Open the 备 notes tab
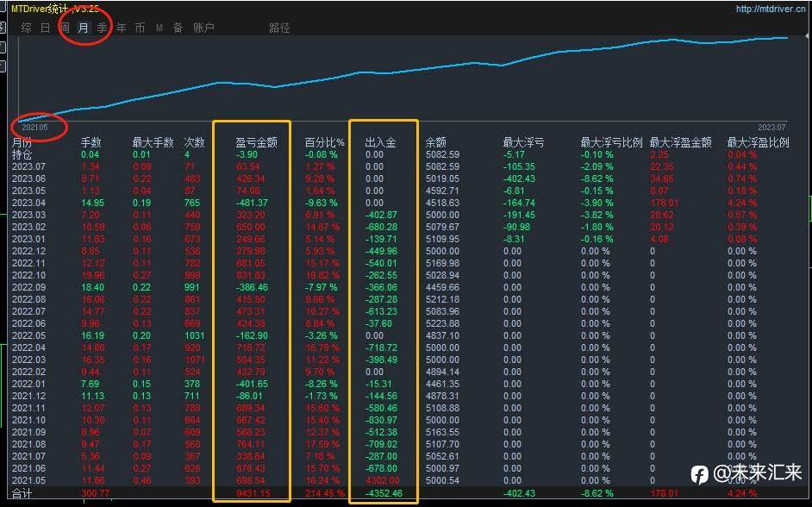 (x=178, y=28)
